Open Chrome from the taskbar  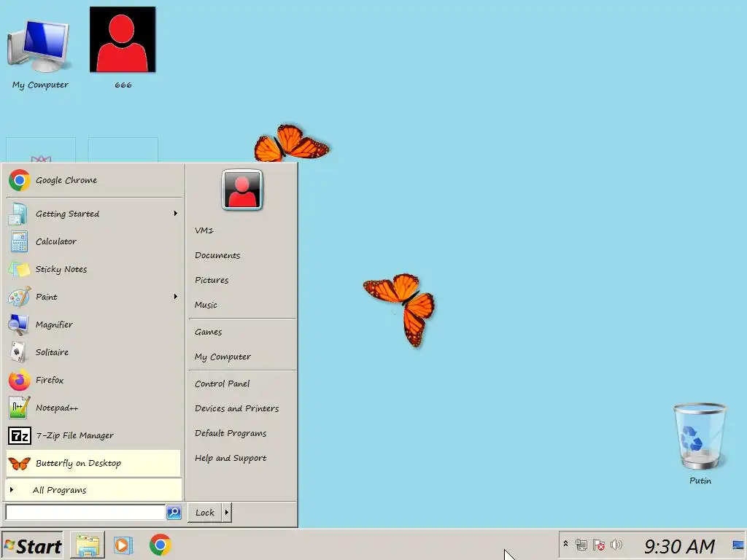pyautogui.click(x=160, y=545)
